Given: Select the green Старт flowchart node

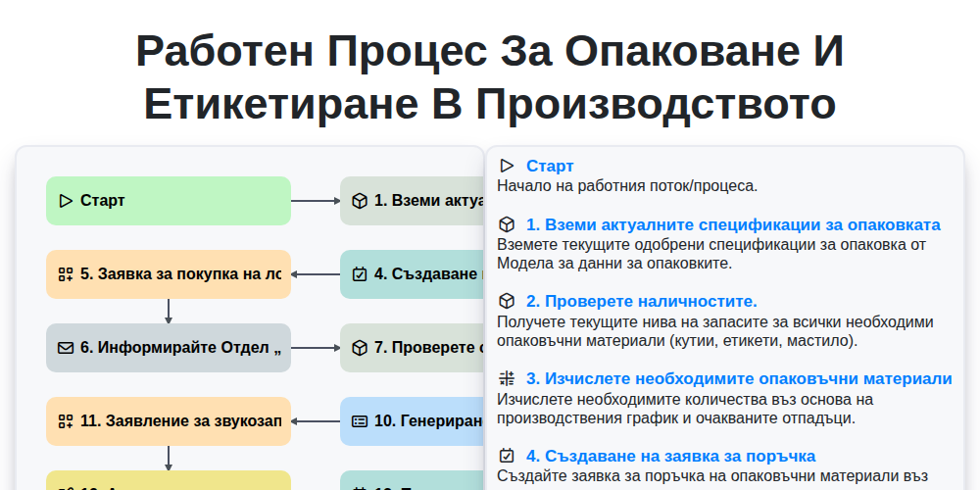Looking at the screenshot, I should coord(169,201).
